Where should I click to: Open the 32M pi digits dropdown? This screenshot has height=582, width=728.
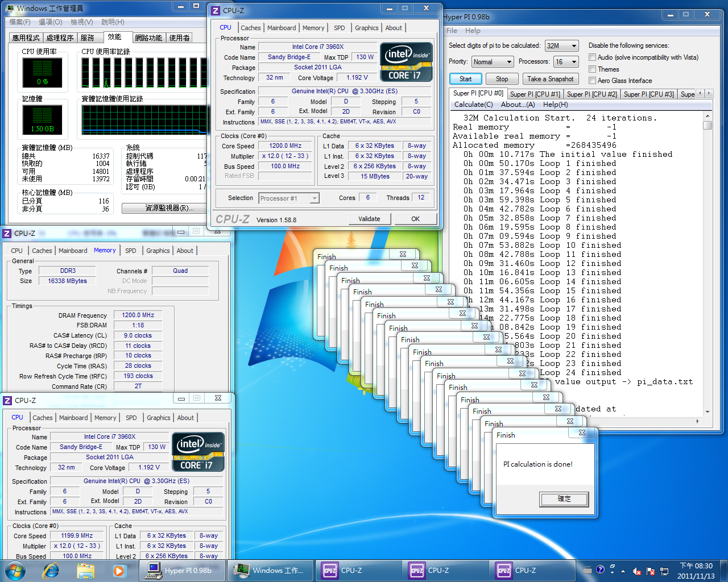tap(574, 46)
